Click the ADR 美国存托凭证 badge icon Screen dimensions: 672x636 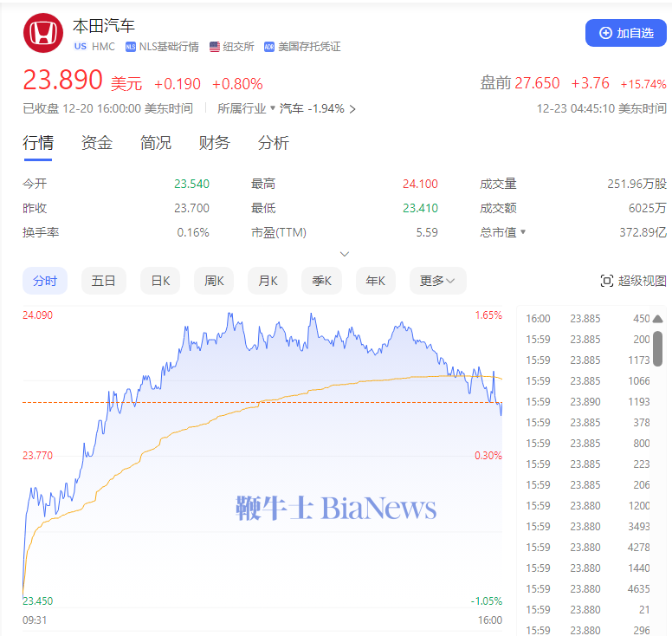coord(269,47)
